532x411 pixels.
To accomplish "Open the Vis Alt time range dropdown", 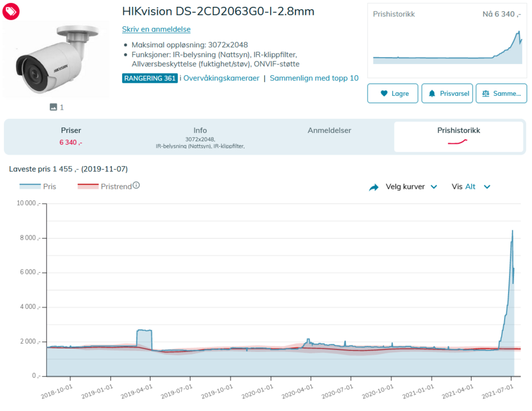I will (x=471, y=187).
